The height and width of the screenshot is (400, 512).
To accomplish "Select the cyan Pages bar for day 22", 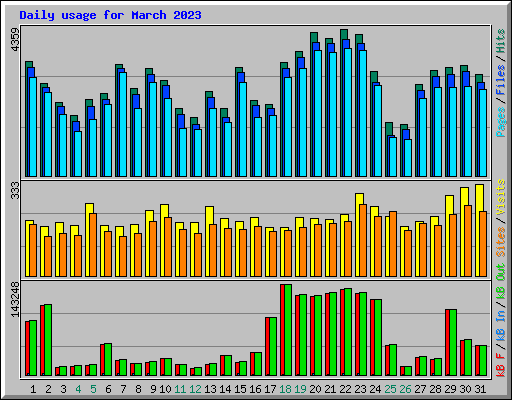I will coord(348,113).
